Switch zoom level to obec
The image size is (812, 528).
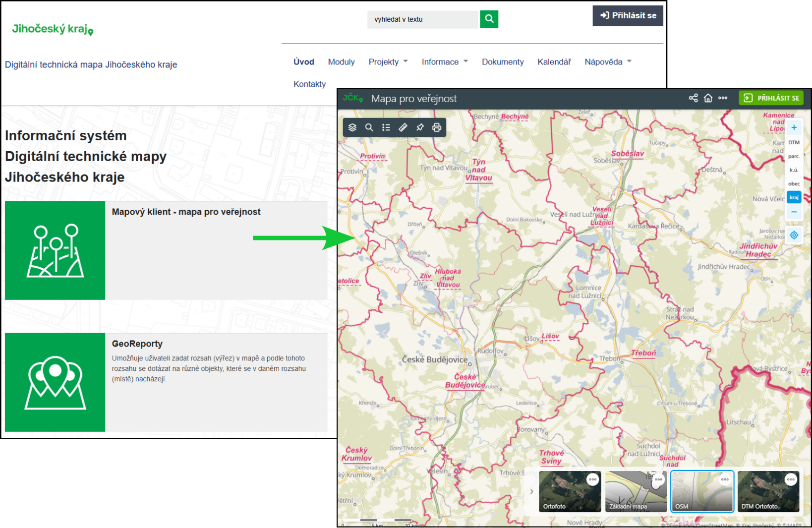click(794, 183)
